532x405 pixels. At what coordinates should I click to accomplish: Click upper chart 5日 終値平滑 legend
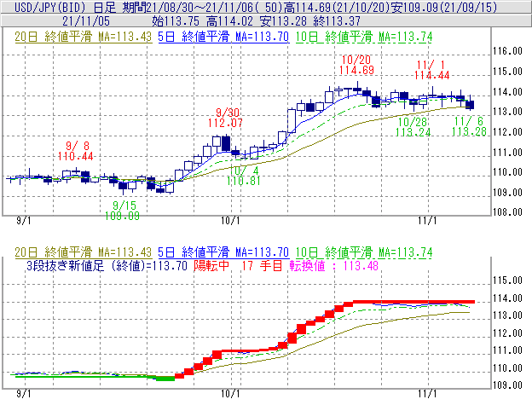pyautogui.click(x=224, y=38)
